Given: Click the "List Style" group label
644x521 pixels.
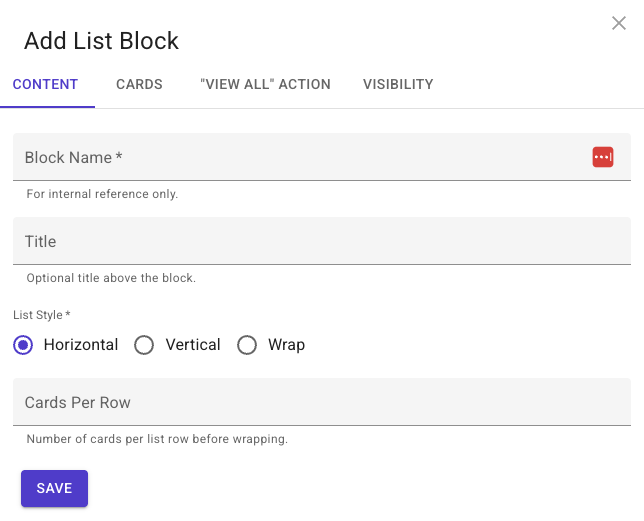Looking at the screenshot, I should (41, 315).
